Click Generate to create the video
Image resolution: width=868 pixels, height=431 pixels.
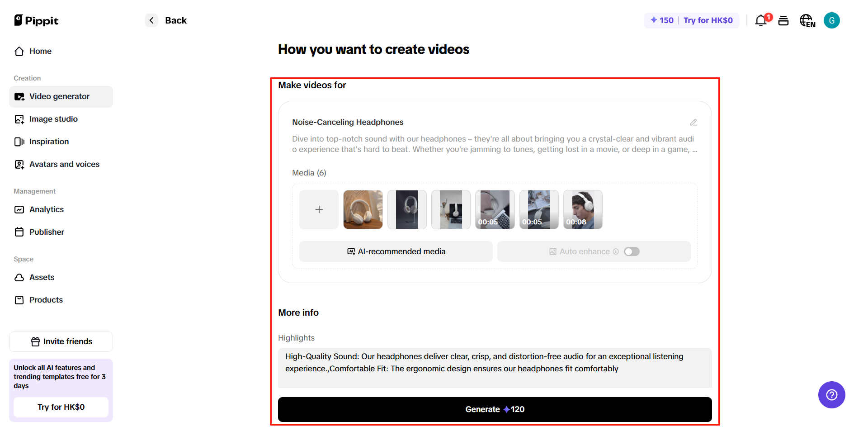[495, 409]
